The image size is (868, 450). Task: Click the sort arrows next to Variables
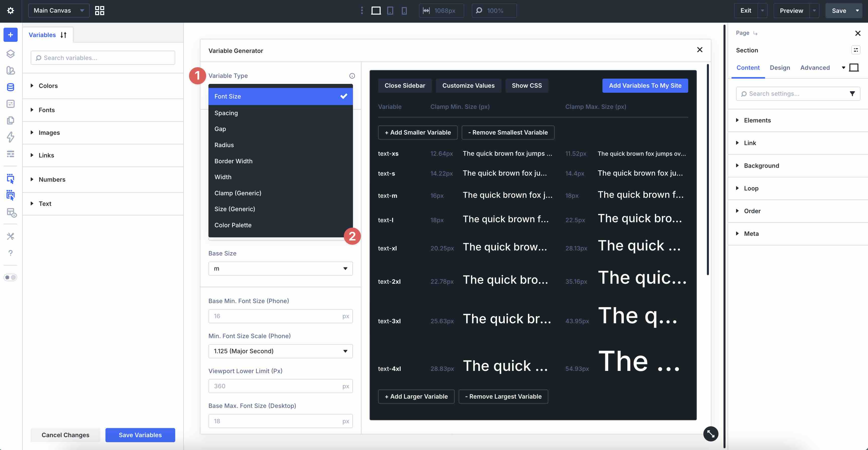pos(63,35)
